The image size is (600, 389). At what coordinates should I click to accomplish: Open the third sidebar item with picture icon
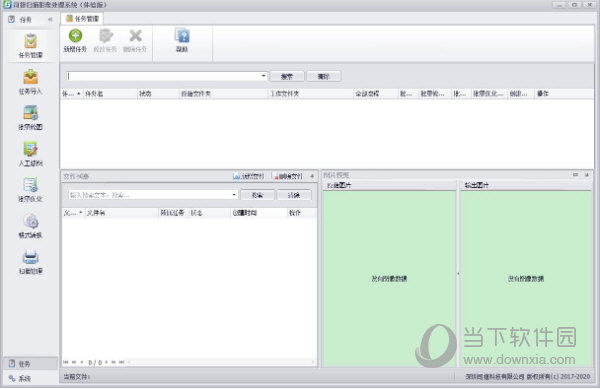31,117
